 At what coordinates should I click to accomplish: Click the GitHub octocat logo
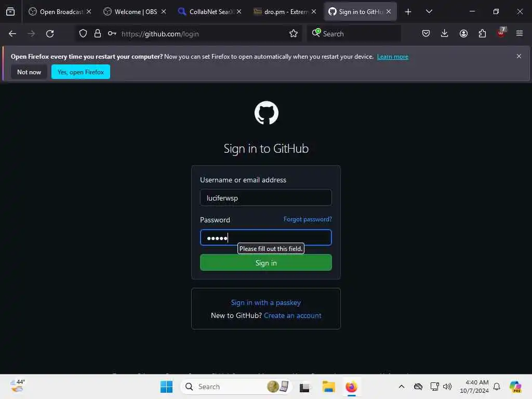[267, 113]
